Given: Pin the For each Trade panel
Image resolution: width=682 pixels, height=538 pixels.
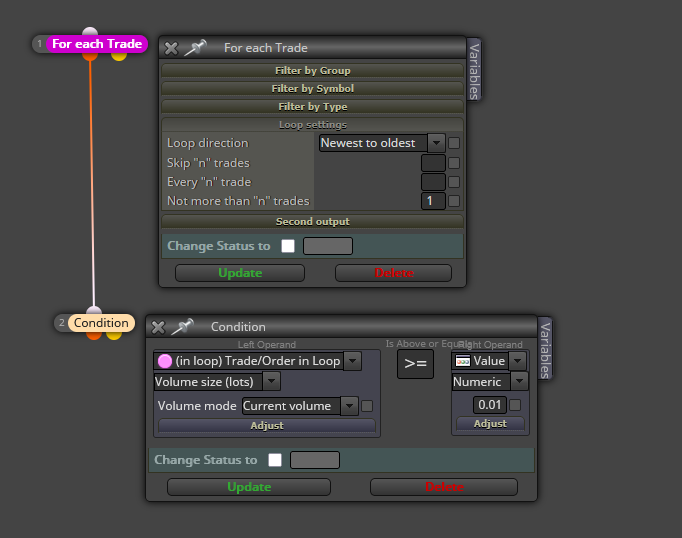Looking at the screenshot, I should point(195,48).
